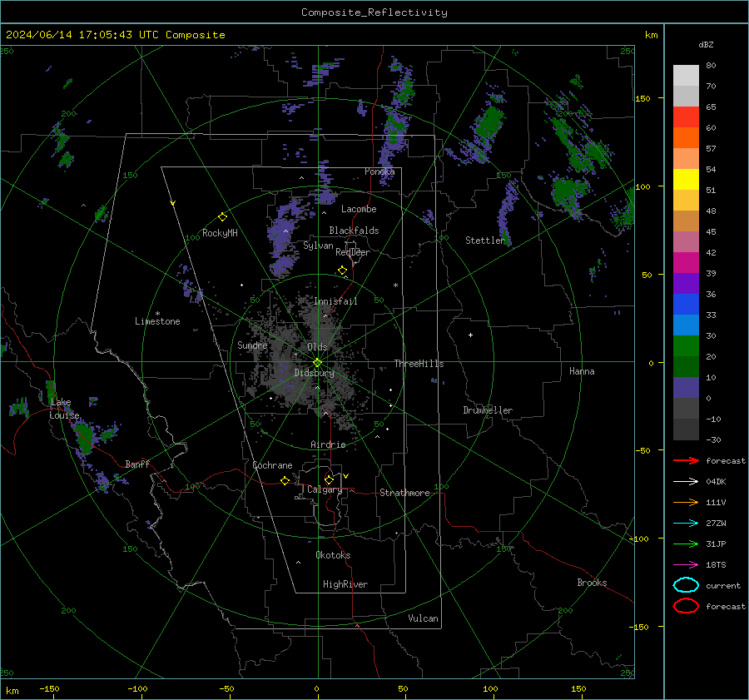Click the green 31JP arrow icon
The width and height of the screenshot is (749, 700).
tap(686, 544)
